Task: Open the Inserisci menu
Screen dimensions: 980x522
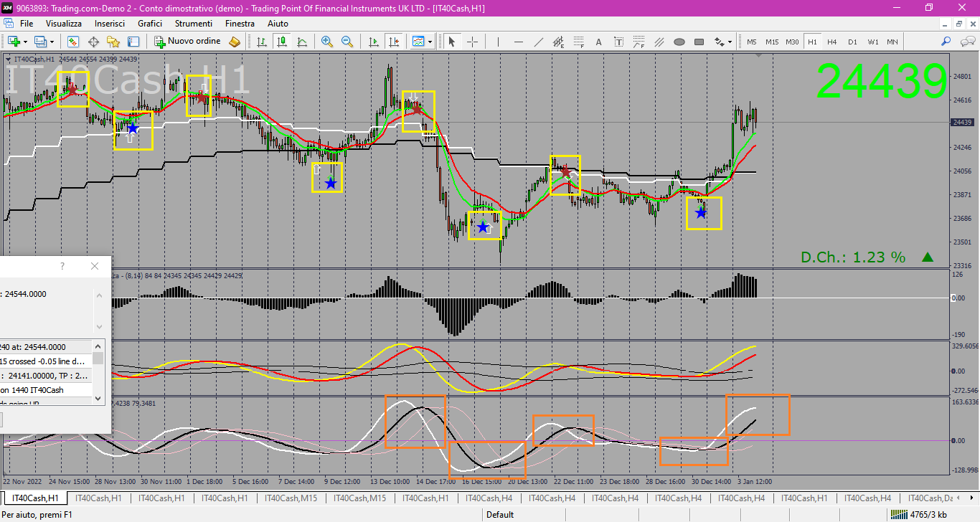Action: click(110, 24)
